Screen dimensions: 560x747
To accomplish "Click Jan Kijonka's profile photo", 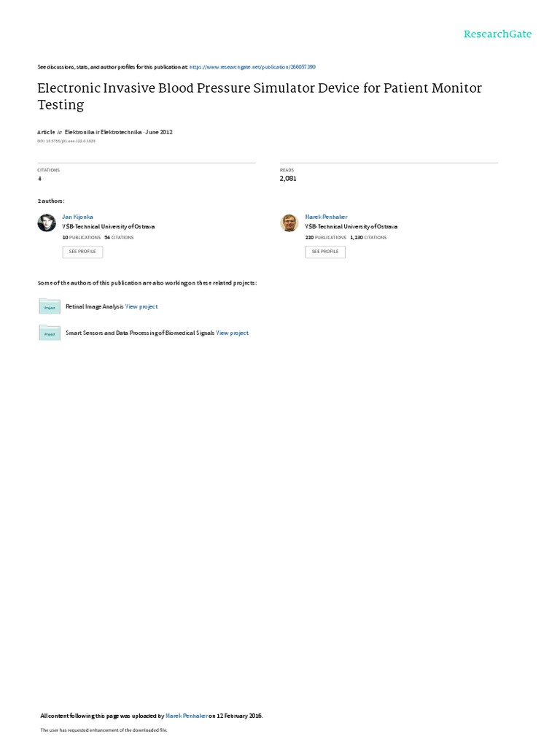I will click(x=47, y=222).
